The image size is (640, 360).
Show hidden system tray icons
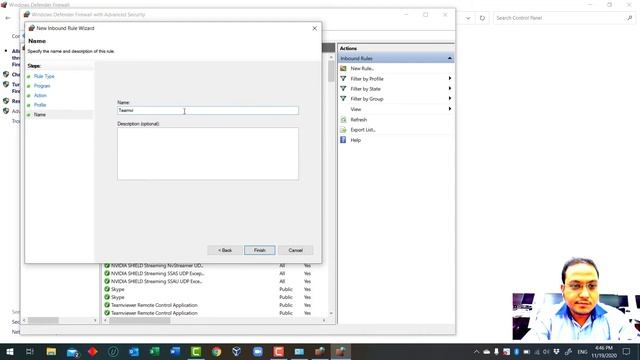click(x=476, y=351)
